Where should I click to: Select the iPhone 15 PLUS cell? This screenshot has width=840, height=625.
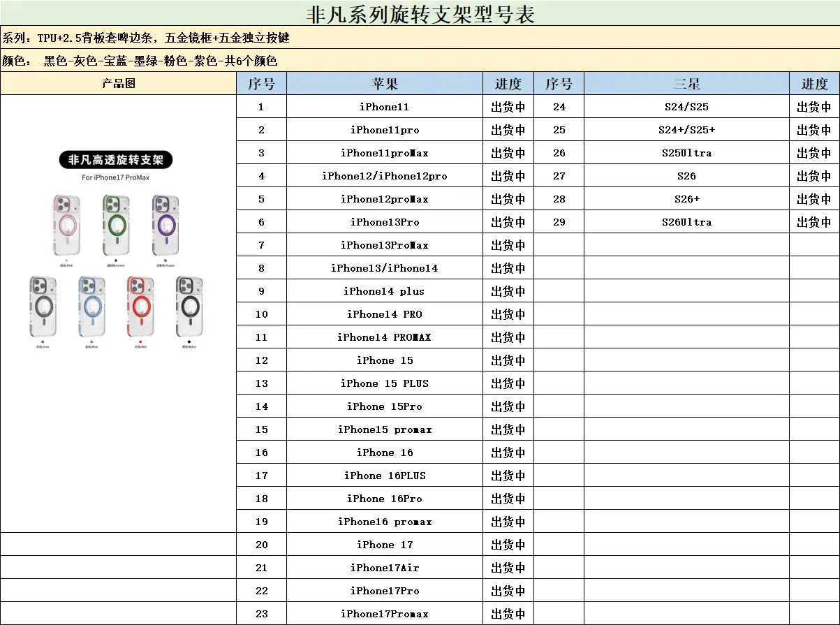[x=385, y=383]
